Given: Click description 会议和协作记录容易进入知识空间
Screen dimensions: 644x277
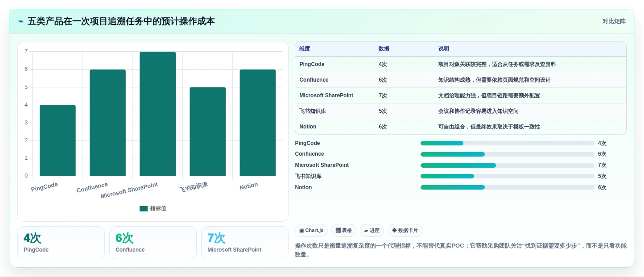Looking at the screenshot, I should (478, 111).
